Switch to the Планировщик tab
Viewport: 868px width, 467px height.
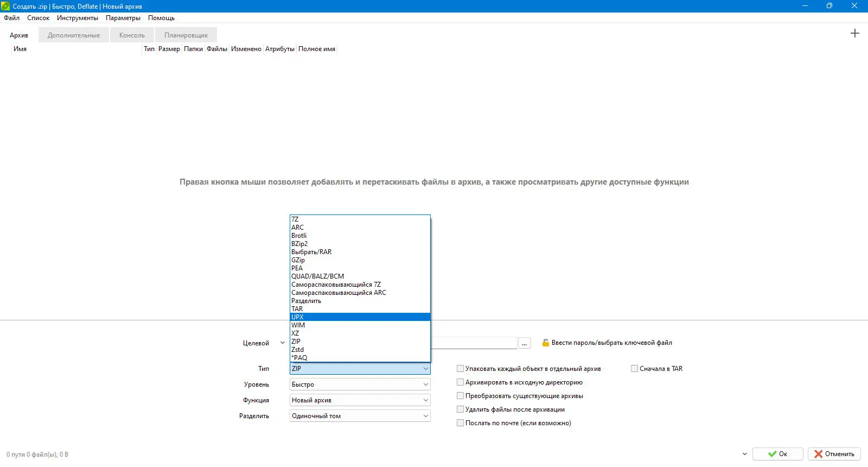click(x=186, y=35)
